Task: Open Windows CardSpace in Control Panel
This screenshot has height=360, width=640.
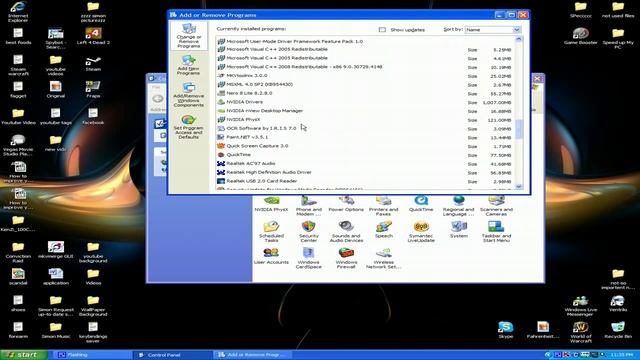Action: pos(309,258)
